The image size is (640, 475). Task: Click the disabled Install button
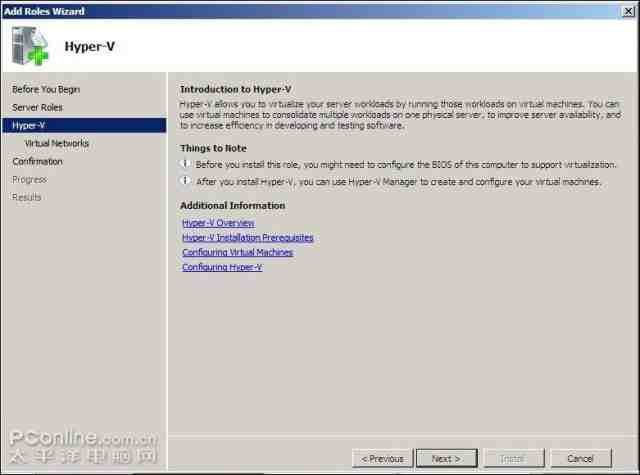pyautogui.click(x=514, y=458)
